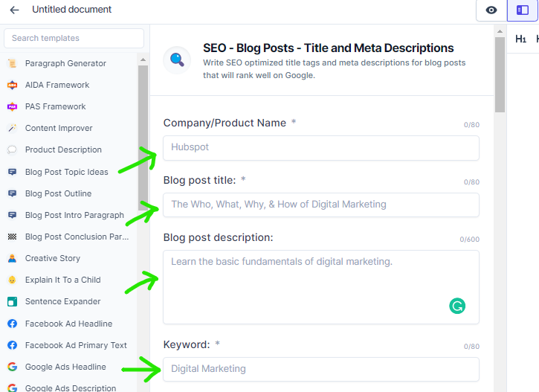Viewport: 539px width, 392px height.
Task: Click the Keyword input field
Action: click(321, 369)
